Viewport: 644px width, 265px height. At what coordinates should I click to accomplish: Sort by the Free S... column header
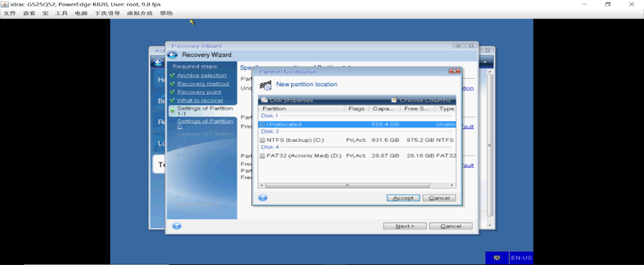[418, 109]
